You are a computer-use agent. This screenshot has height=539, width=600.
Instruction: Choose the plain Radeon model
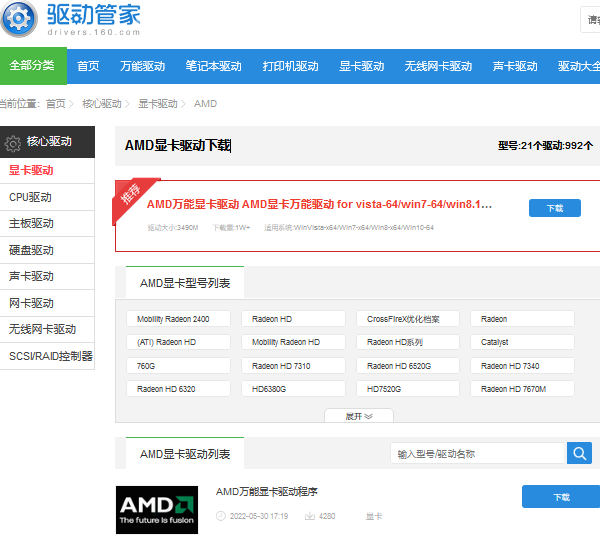click(x=522, y=319)
